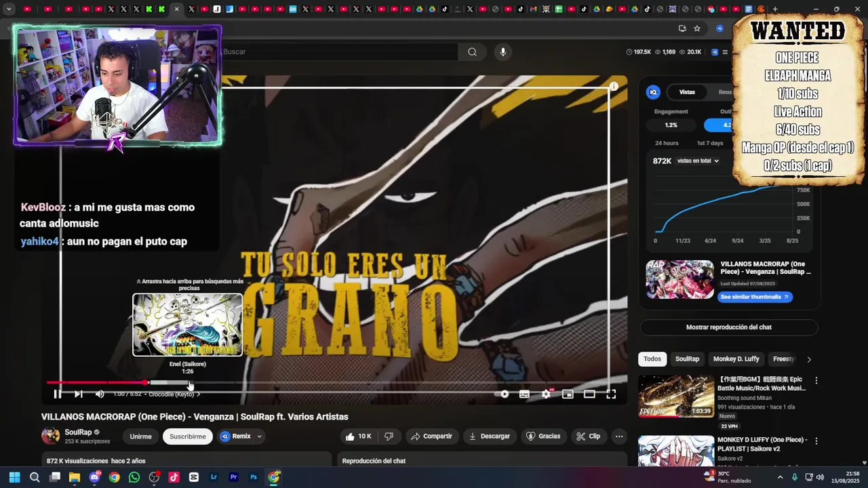Open the MONKEY D LUFFY playlist thumbnail
Screen dimensions: 868x488
[676, 451]
